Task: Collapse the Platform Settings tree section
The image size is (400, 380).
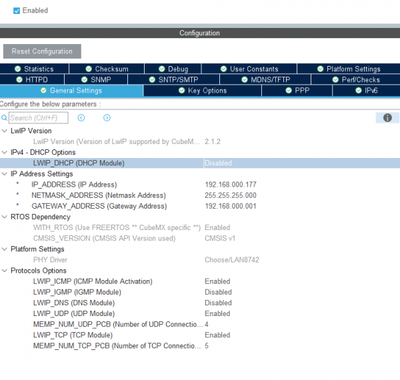Action: (x=4, y=249)
